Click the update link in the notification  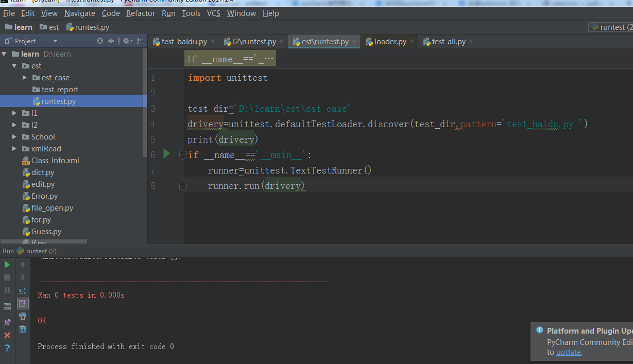[568, 352]
